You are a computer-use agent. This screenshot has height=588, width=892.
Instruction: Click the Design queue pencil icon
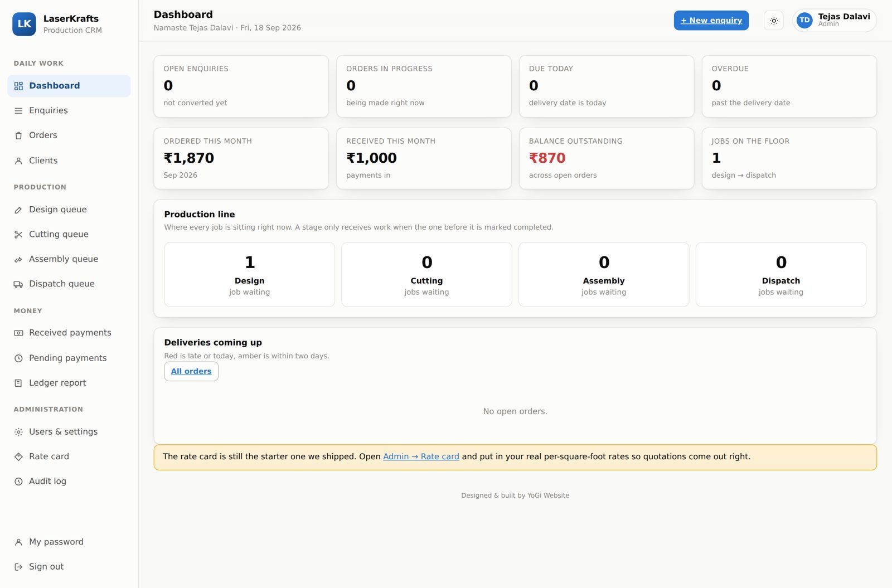(x=18, y=210)
